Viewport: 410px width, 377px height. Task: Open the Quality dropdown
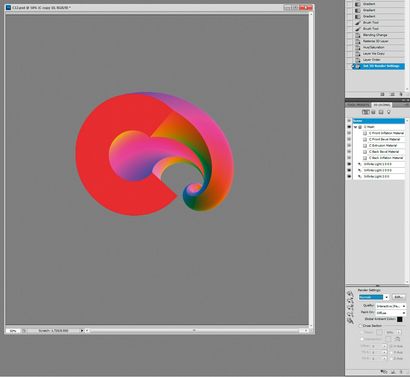[x=390, y=306]
